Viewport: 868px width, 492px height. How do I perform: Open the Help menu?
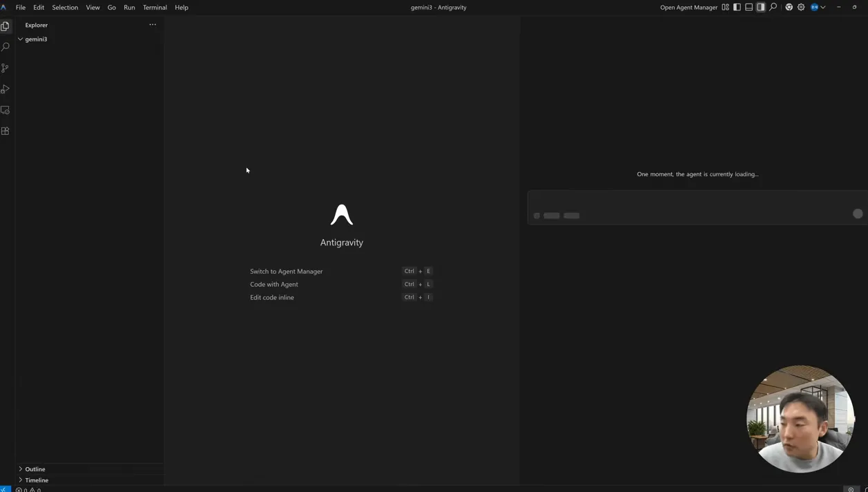point(182,7)
